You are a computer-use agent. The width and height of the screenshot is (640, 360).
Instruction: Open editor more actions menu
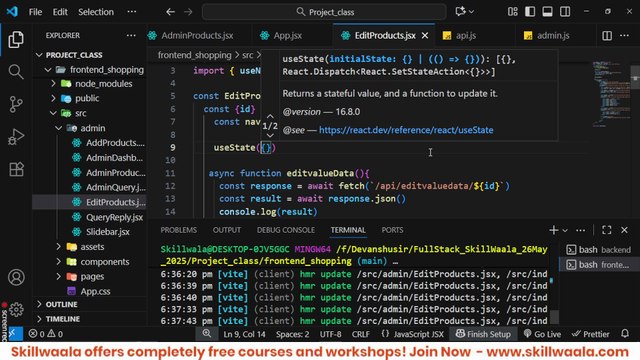point(624,36)
